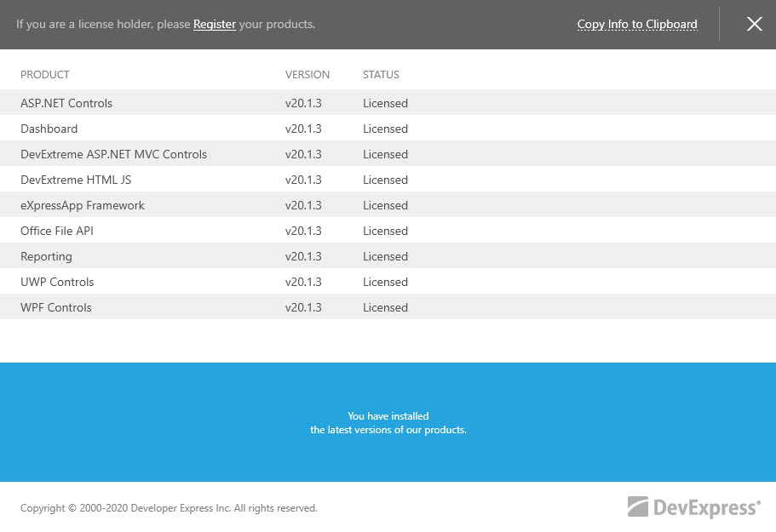Select the UWP Controls row
Viewport: 776px width, 532px height.
pos(388,282)
